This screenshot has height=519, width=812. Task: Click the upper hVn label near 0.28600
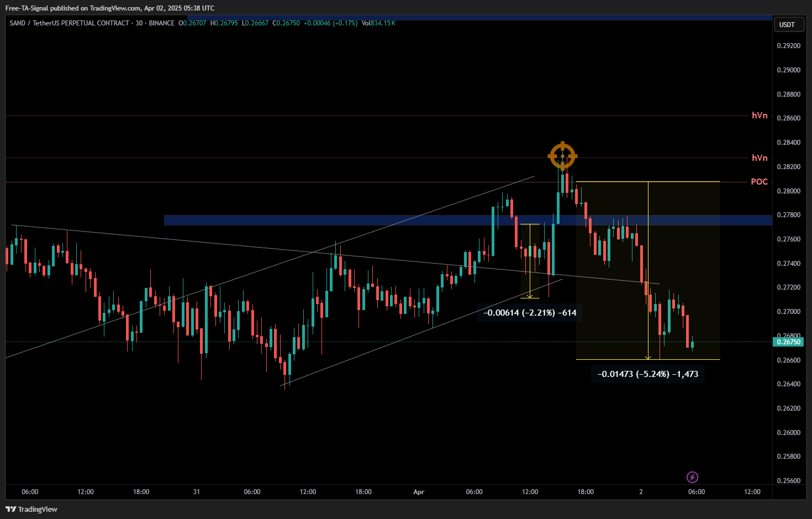tap(760, 116)
